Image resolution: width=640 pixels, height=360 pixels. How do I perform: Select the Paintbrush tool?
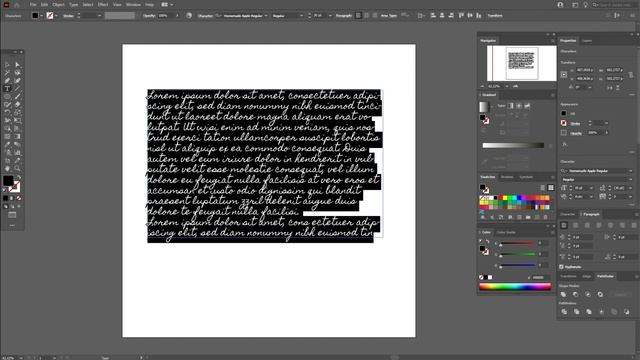(17, 97)
